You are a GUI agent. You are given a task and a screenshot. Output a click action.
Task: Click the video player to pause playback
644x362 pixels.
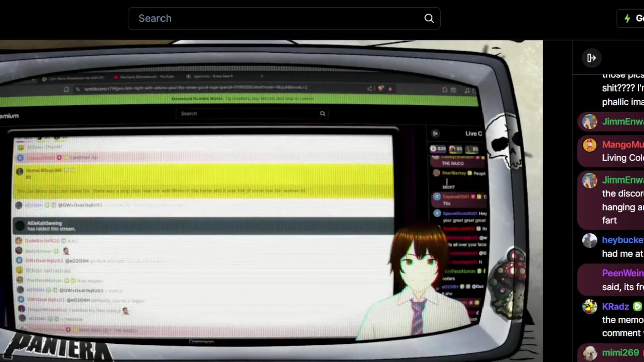click(272, 201)
